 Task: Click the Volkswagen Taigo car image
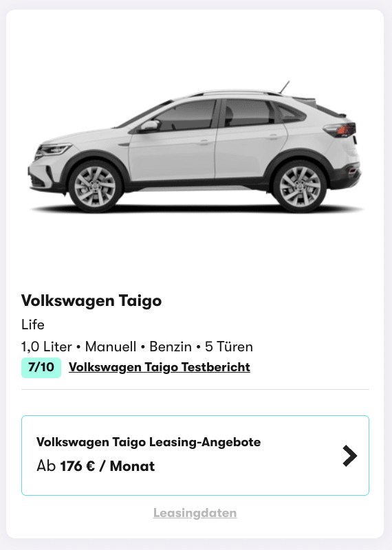[195, 146]
